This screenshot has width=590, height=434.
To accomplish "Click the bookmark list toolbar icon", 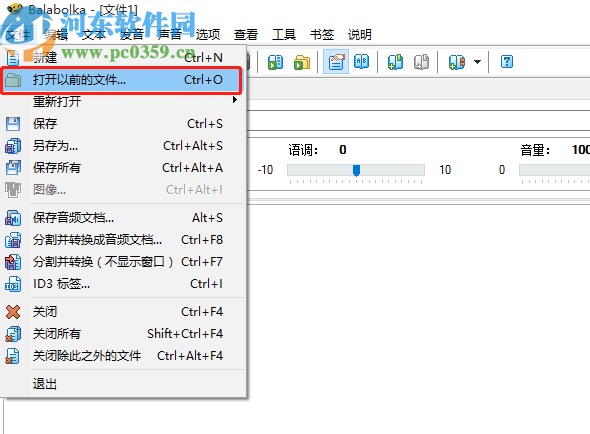I will tap(457, 62).
